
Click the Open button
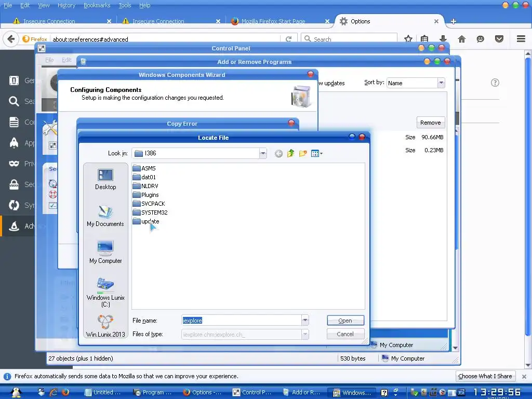(345, 320)
